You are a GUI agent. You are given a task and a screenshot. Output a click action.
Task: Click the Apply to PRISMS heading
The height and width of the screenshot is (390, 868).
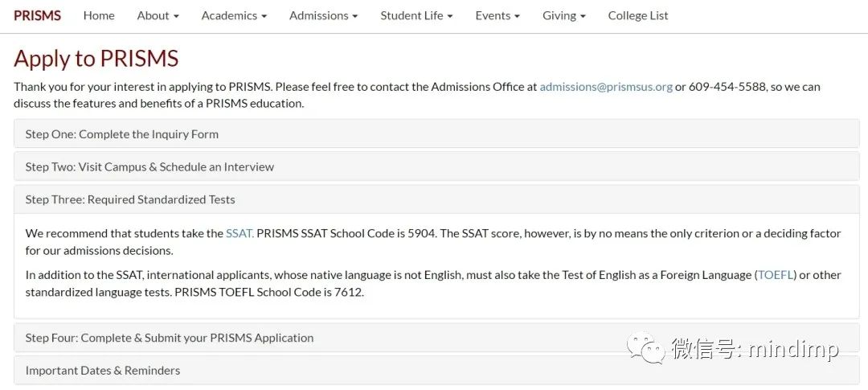tap(96, 58)
